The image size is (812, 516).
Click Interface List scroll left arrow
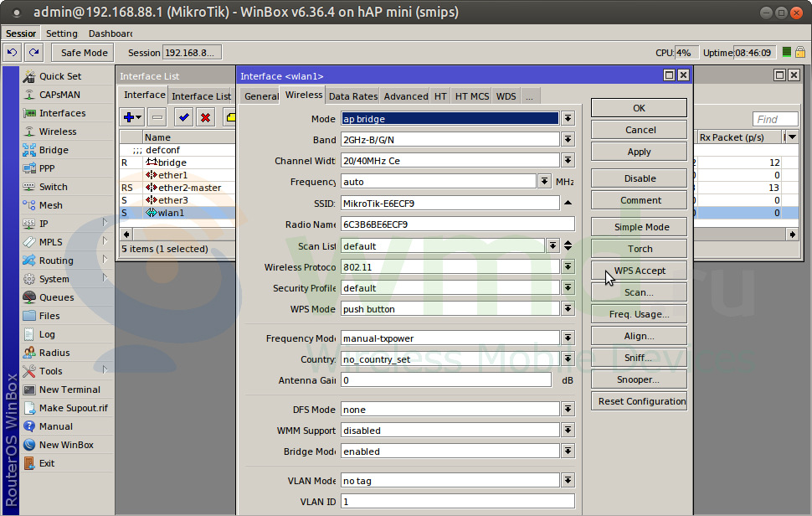click(x=126, y=235)
